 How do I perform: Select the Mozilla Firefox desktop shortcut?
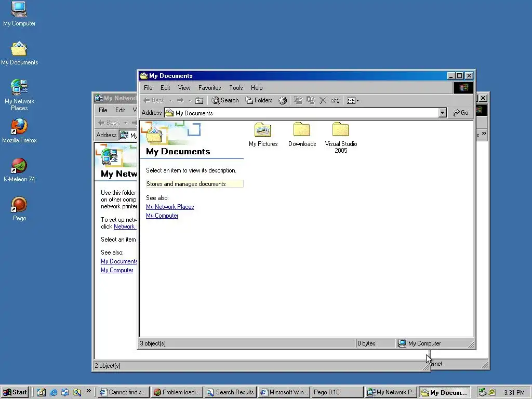coord(19,131)
